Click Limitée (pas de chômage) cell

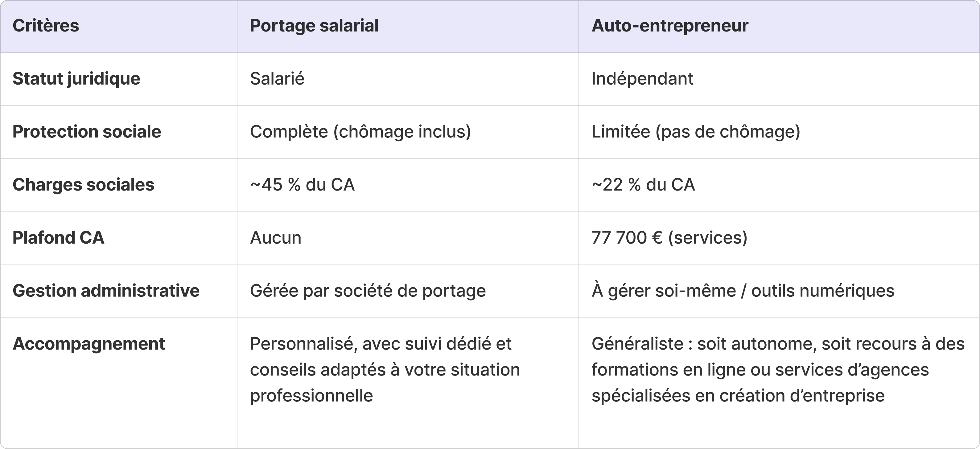pyautogui.click(x=696, y=132)
